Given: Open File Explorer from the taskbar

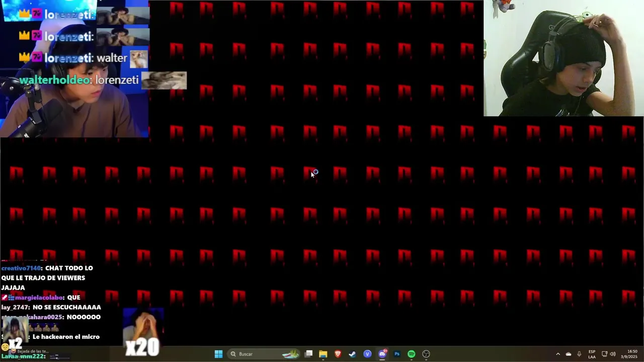Looking at the screenshot, I should (323, 354).
